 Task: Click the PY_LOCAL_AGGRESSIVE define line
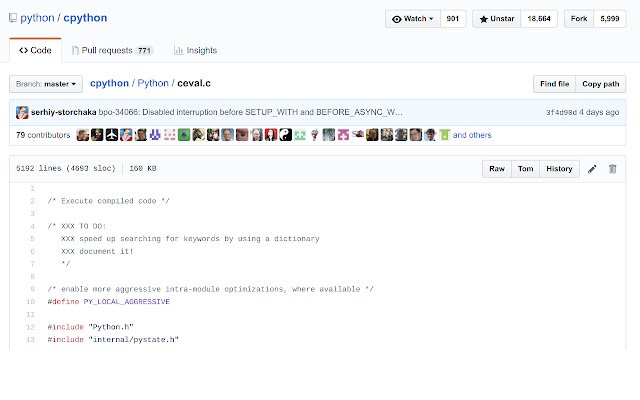click(x=109, y=302)
